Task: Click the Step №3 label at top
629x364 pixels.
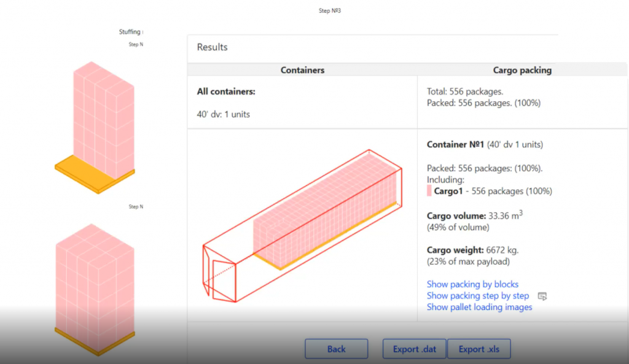Action: [329, 10]
